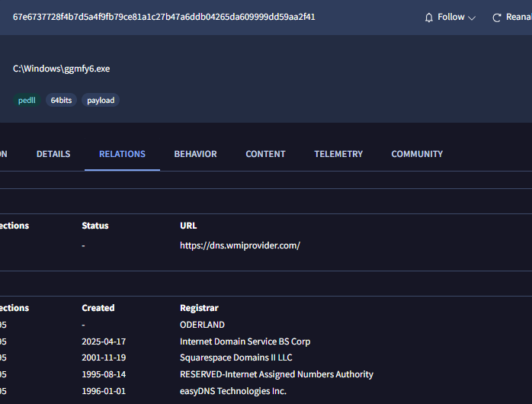Viewport: 532px width, 404px height.
Task: Click RESERVED-Internet Assigned Numbers Authority cell
Action: [277, 374]
